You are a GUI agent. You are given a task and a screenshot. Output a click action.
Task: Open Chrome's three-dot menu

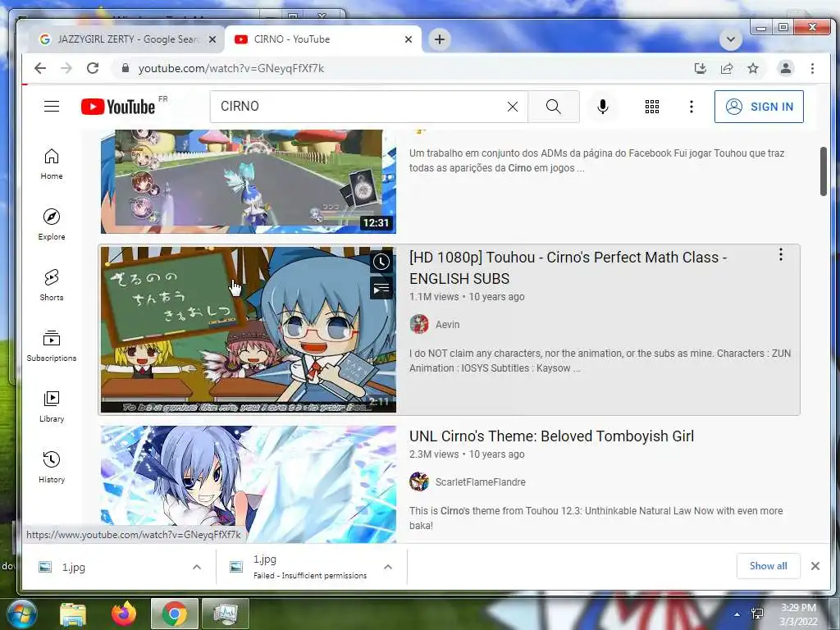tap(812, 68)
